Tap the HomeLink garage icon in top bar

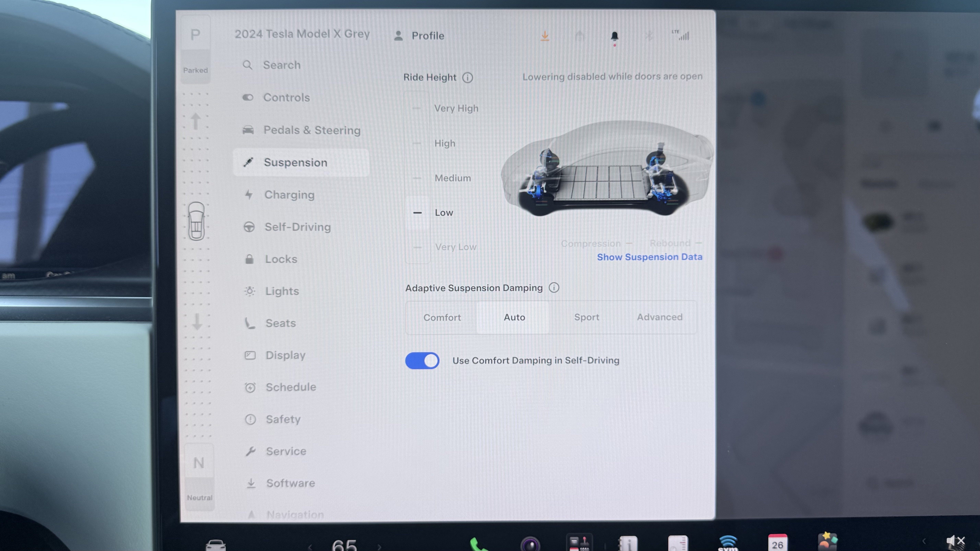point(579,36)
